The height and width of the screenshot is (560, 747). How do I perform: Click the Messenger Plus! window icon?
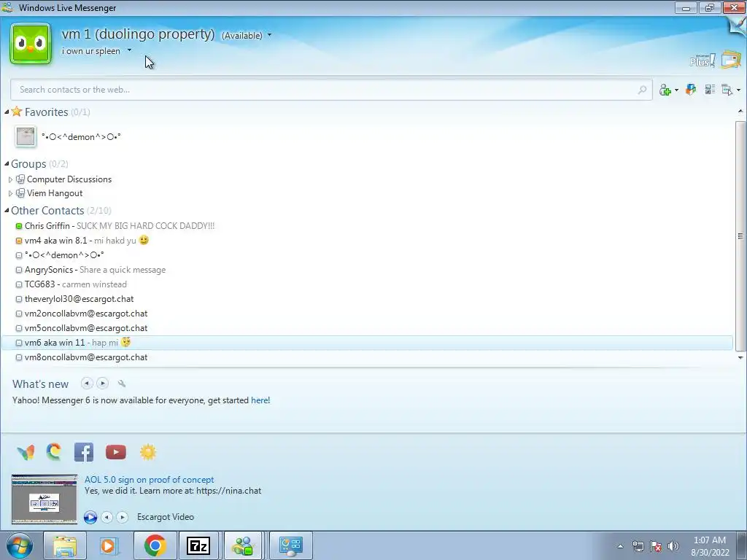(x=731, y=60)
